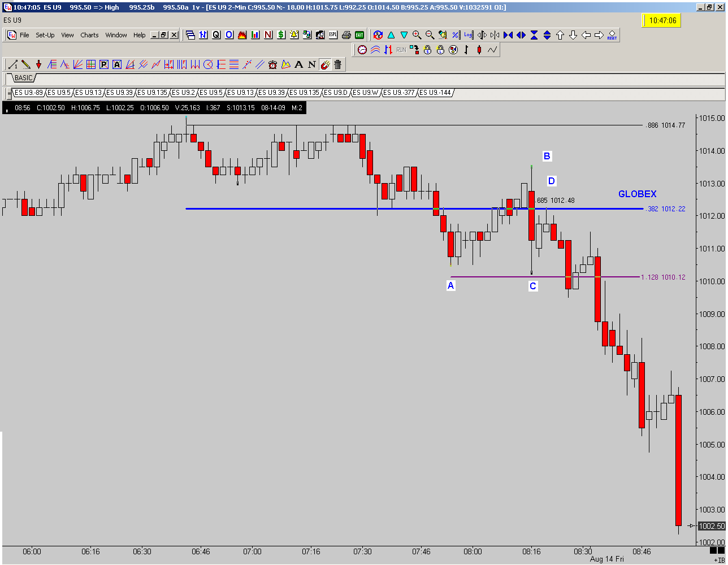Toggle the S padlock icon
728x565 pixels.
tap(427, 50)
